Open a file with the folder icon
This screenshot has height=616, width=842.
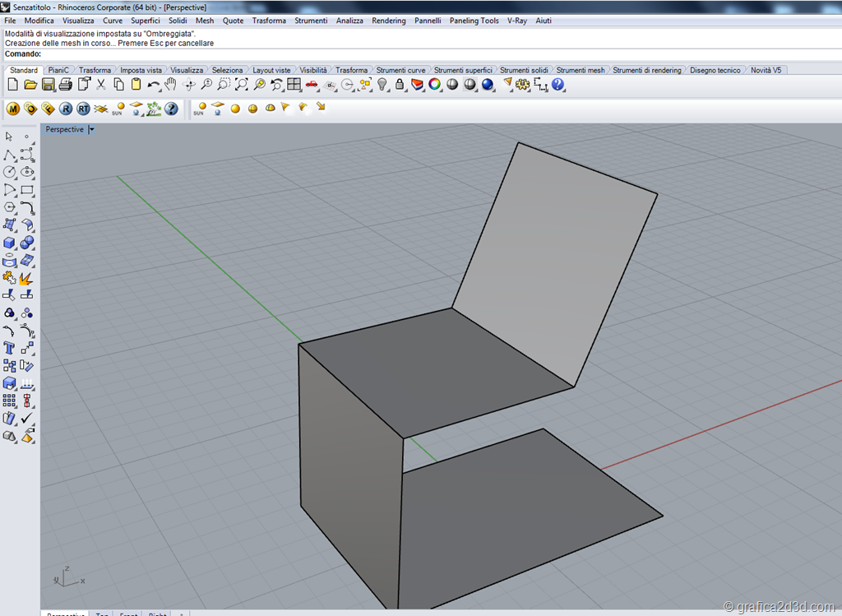click(x=30, y=85)
